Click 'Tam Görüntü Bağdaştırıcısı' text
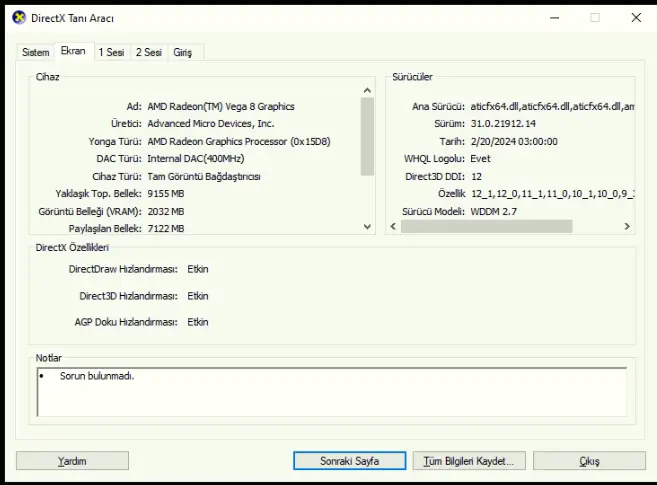Screen dimensions: 657x485 tap(204, 176)
